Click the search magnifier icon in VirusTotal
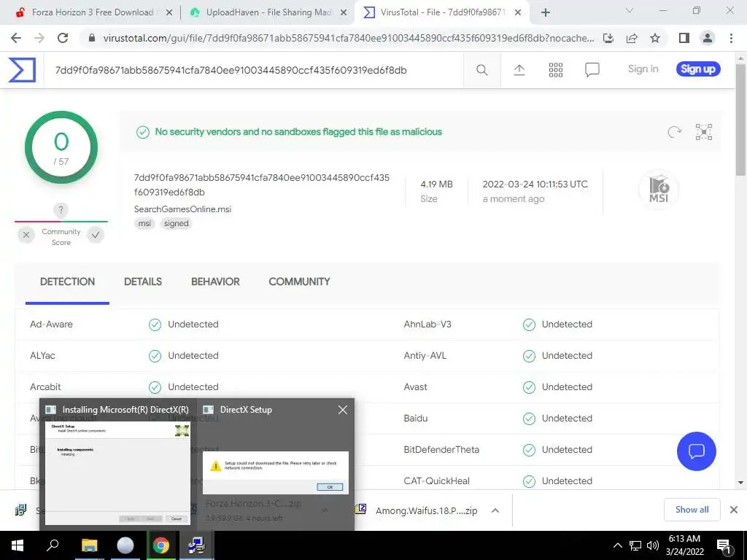 point(481,71)
